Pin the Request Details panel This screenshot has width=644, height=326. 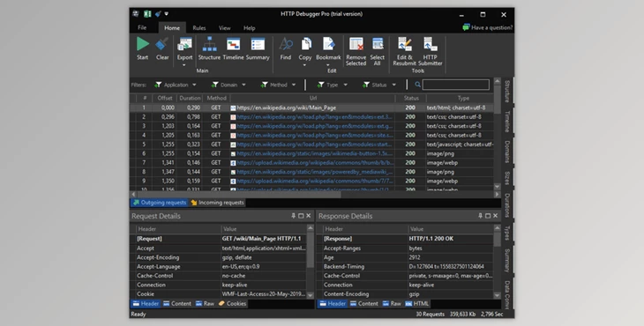pos(293,216)
